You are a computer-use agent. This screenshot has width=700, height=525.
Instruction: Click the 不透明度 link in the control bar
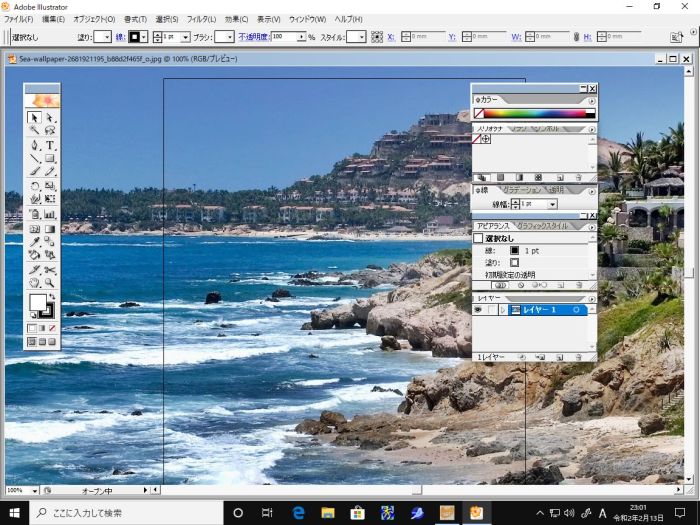coord(253,37)
